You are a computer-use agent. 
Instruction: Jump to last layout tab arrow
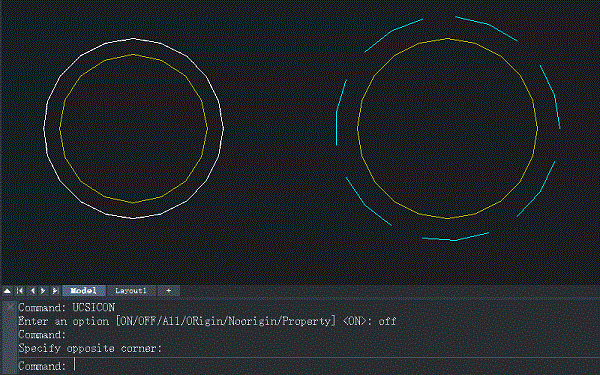[x=55, y=291]
